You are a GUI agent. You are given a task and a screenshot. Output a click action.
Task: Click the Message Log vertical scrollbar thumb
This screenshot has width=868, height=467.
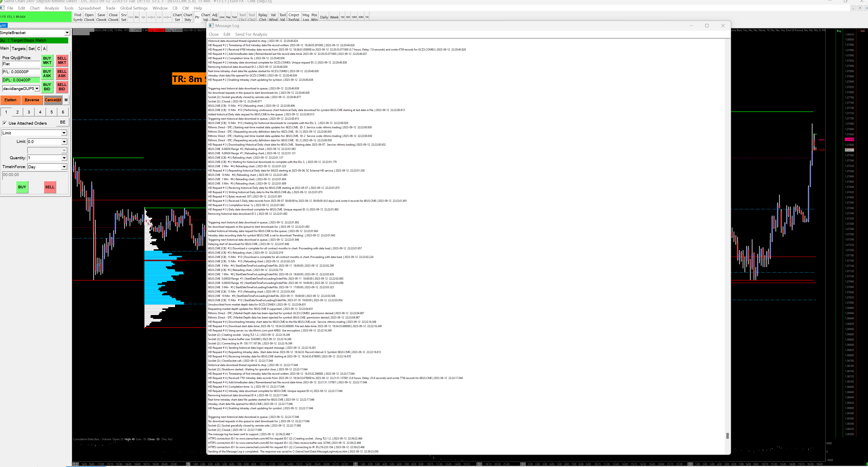pyautogui.click(x=727, y=436)
